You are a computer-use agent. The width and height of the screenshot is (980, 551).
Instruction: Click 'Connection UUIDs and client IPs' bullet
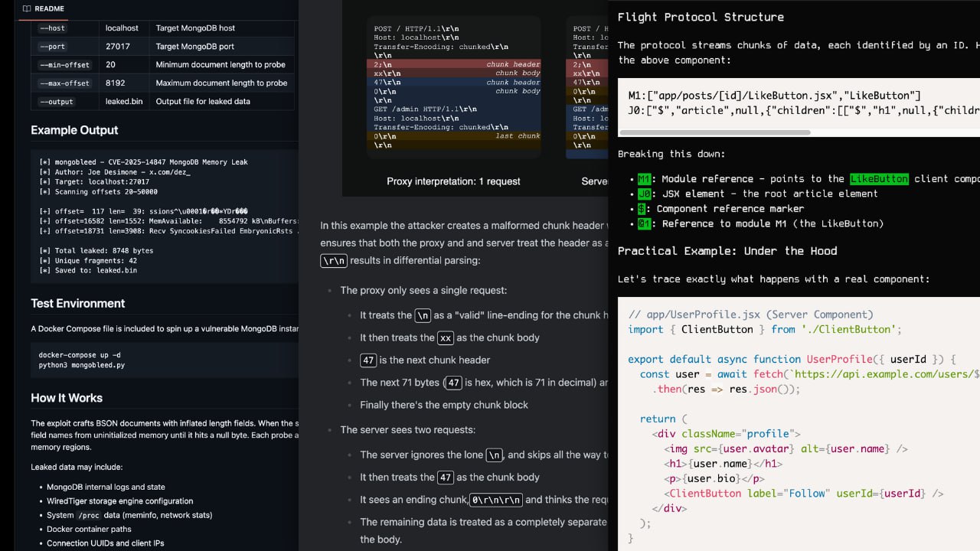(106, 543)
